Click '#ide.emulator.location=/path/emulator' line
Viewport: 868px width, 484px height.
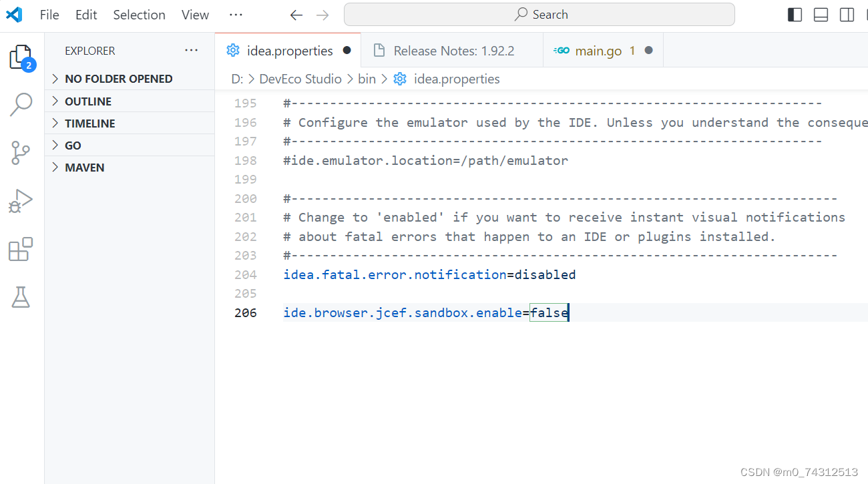tap(426, 160)
